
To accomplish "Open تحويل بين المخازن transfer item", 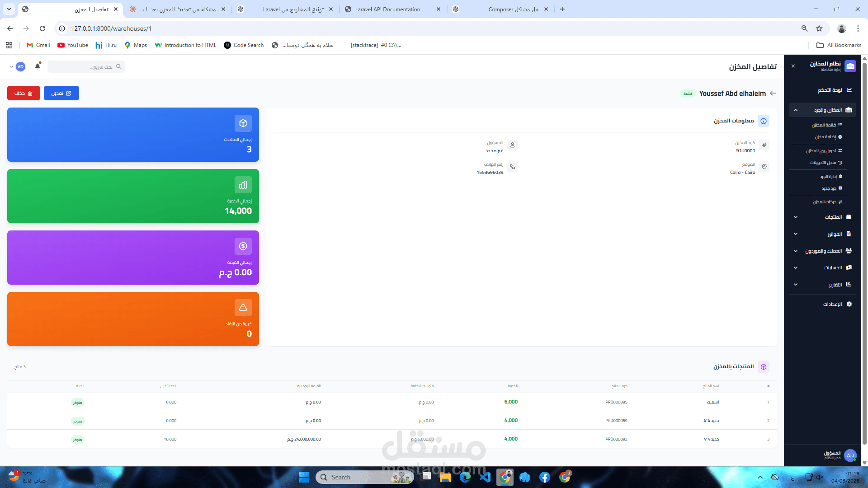I will (x=823, y=151).
